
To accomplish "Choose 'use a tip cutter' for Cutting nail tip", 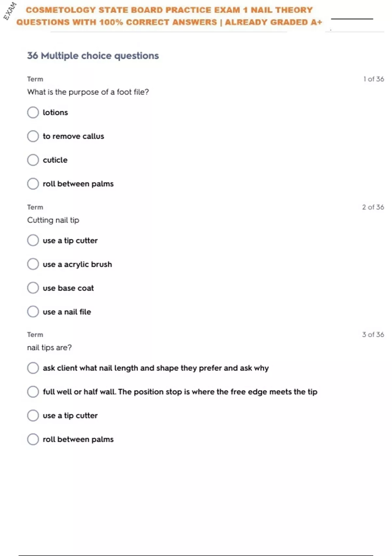I will point(33,240).
